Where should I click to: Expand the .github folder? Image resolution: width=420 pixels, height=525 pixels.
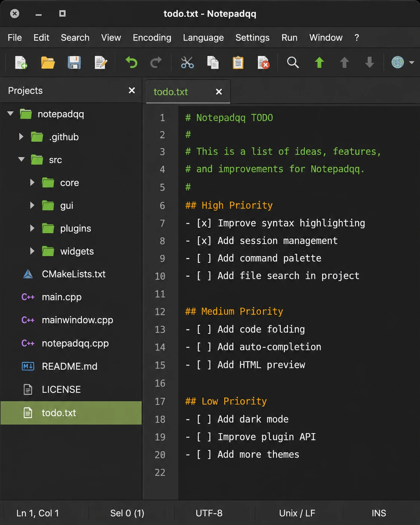click(21, 137)
